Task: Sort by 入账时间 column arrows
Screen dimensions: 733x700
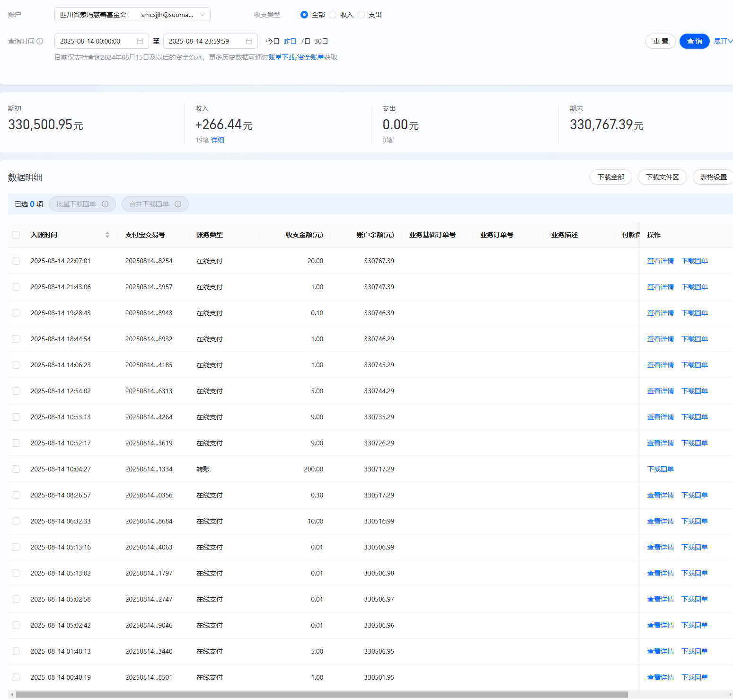Action: click(107, 235)
